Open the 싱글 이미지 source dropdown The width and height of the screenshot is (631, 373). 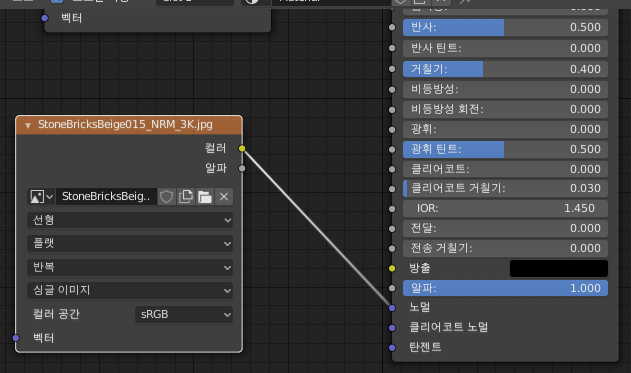coord(130,290)
